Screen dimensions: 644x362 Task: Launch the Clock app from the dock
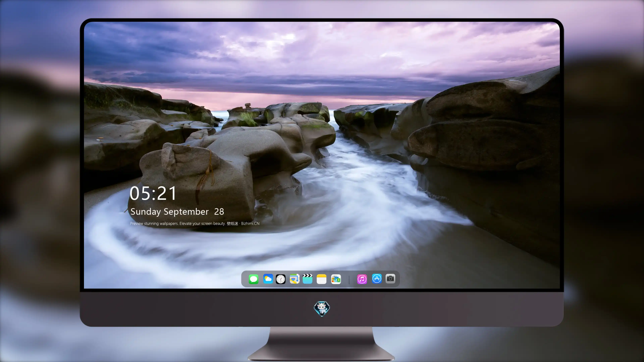(x=281, y=279)
